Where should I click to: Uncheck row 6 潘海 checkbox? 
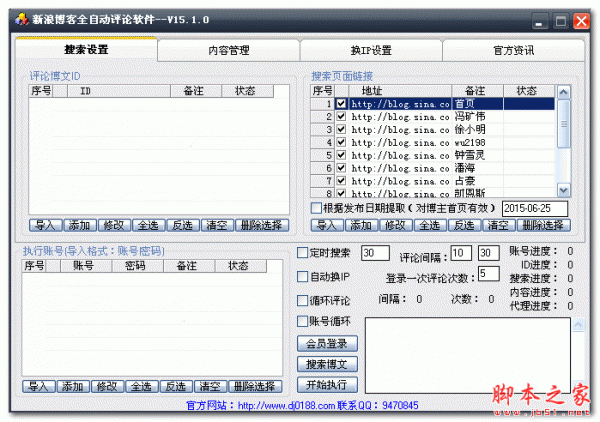[341, 168]
